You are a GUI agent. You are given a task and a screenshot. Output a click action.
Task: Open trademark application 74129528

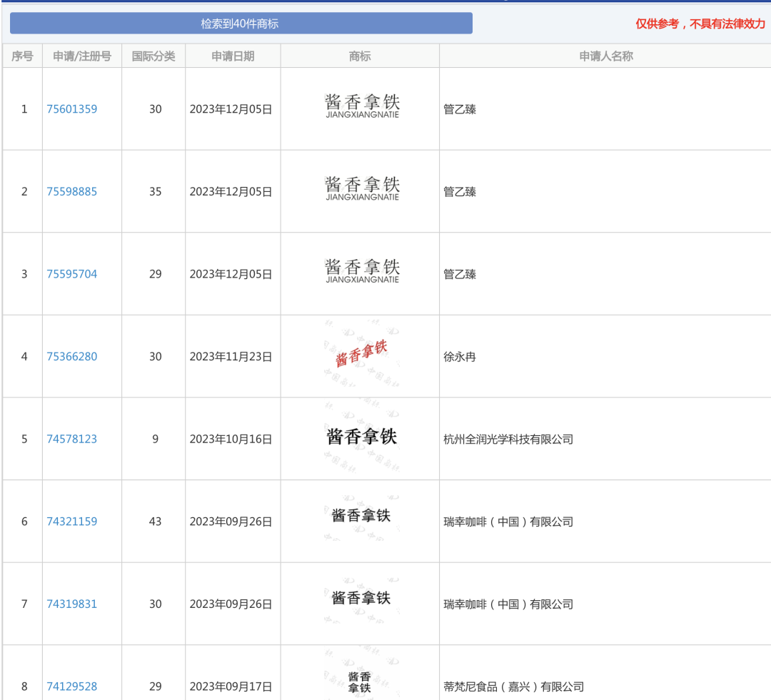71,686
